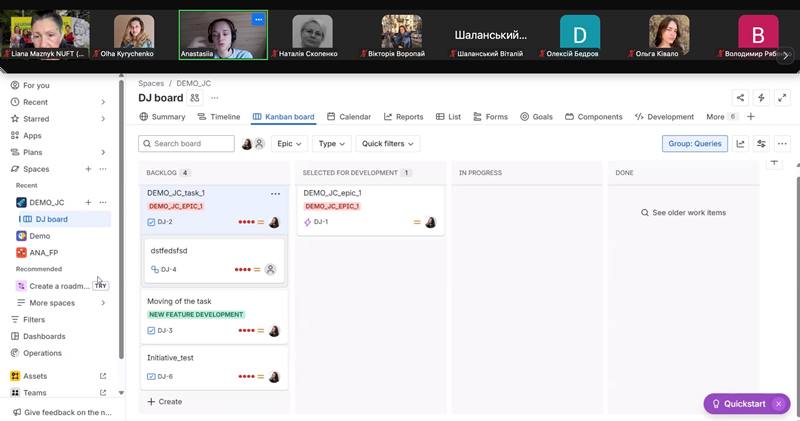The width and height of the screenshot is (800, 421).
Task: Close the Quickstart button
Action: [779, 404]
